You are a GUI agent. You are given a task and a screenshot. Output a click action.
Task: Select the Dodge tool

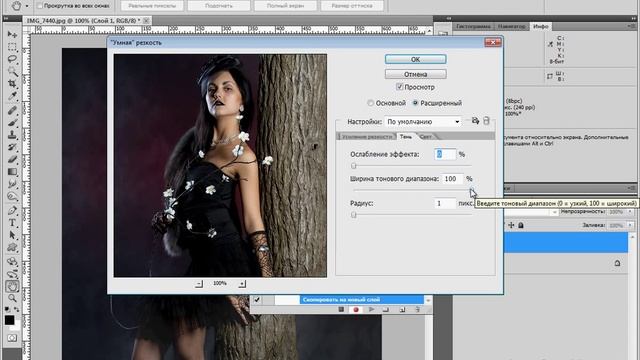point(12,197)
